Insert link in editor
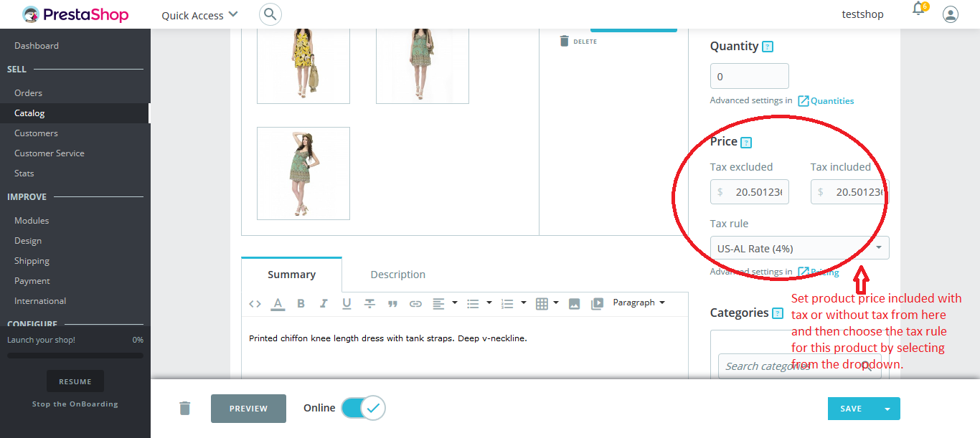This screenshot has width=980, height=438. (x=415, y=304)
